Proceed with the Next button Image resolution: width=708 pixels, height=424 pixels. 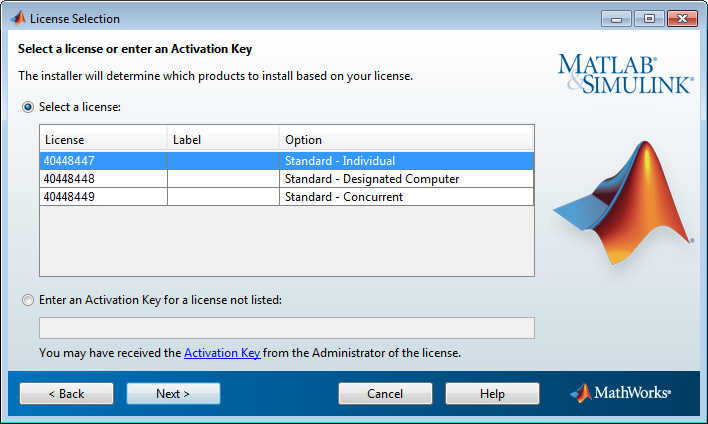click(173, 394)
